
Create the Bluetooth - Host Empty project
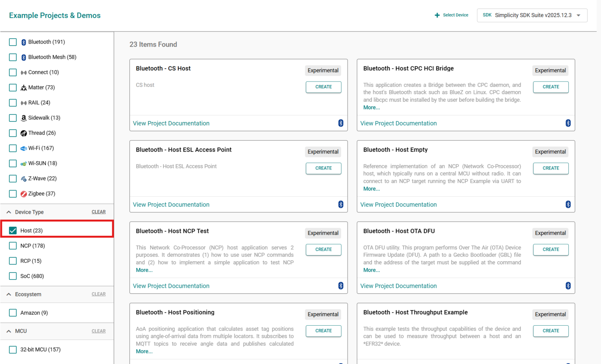[x=551, y=168]
